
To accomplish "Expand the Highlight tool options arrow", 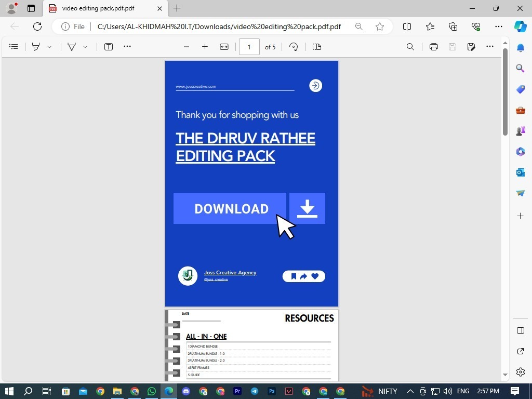I will click(49, 47).
